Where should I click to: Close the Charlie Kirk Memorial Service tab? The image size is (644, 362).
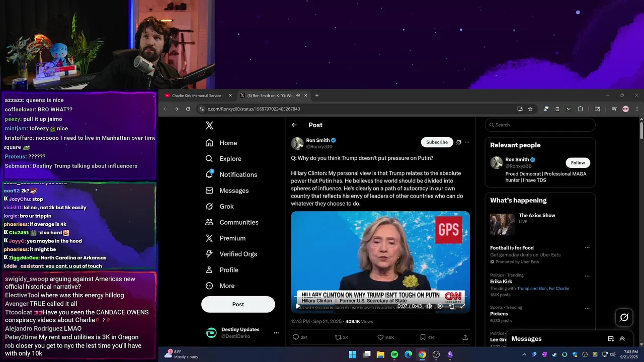[230, 96]
